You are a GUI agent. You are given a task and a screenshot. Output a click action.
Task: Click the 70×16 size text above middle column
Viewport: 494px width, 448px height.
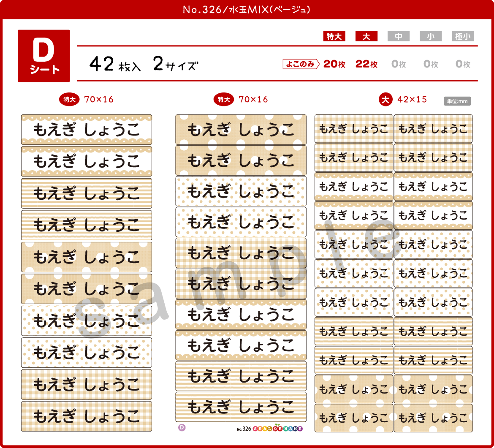[x=253, y=100]
